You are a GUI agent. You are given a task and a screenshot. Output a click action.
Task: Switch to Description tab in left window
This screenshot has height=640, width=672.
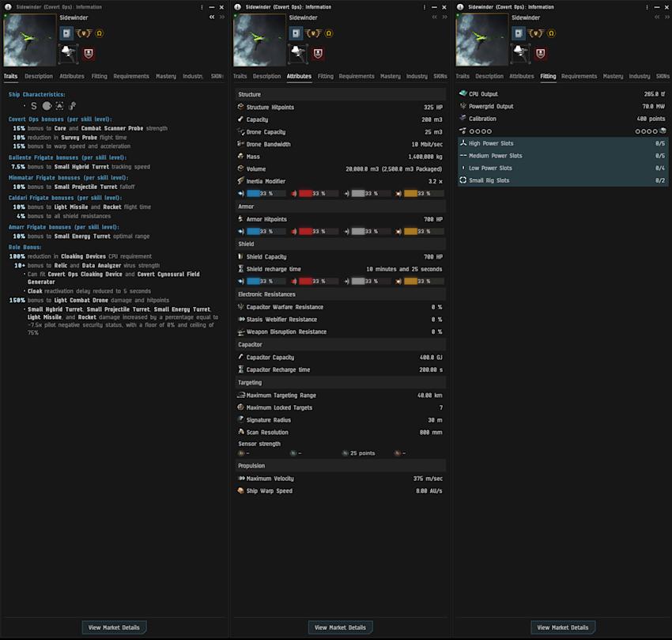pos(39,76)
